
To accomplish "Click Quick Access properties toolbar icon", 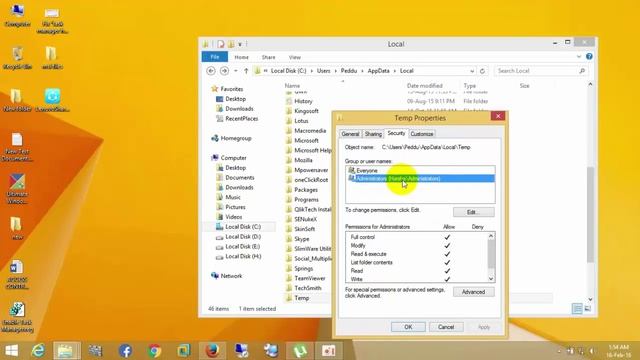I will 220,44.
